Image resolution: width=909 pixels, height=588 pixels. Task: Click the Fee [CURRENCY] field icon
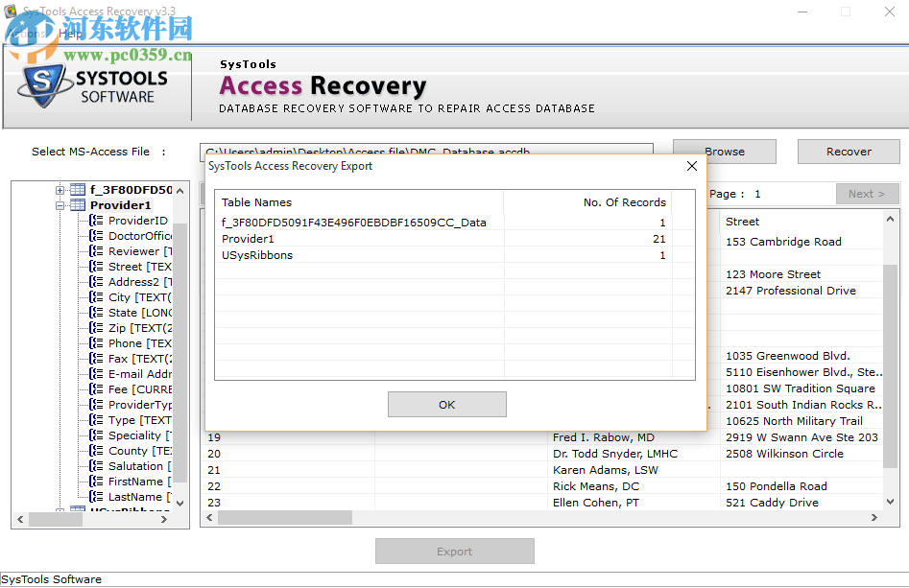point(94,388)
